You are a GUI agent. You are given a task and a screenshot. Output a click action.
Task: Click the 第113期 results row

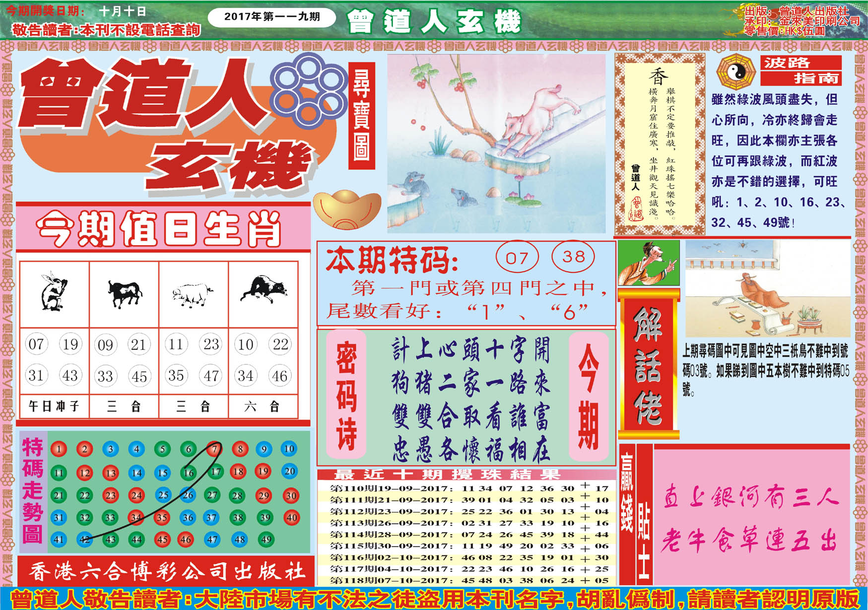(x=469, y=523)
